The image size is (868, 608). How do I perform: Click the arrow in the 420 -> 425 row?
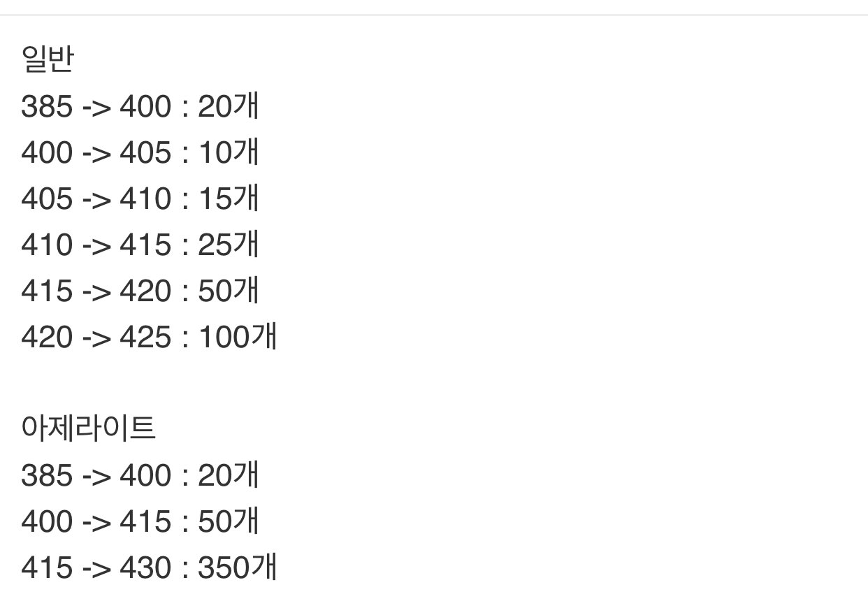click(x=96, y=338)
